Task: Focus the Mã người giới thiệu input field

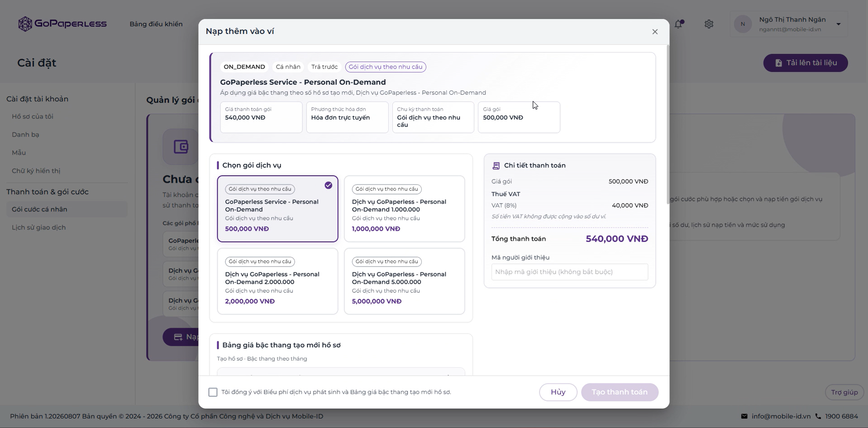Action: [570, 272]
